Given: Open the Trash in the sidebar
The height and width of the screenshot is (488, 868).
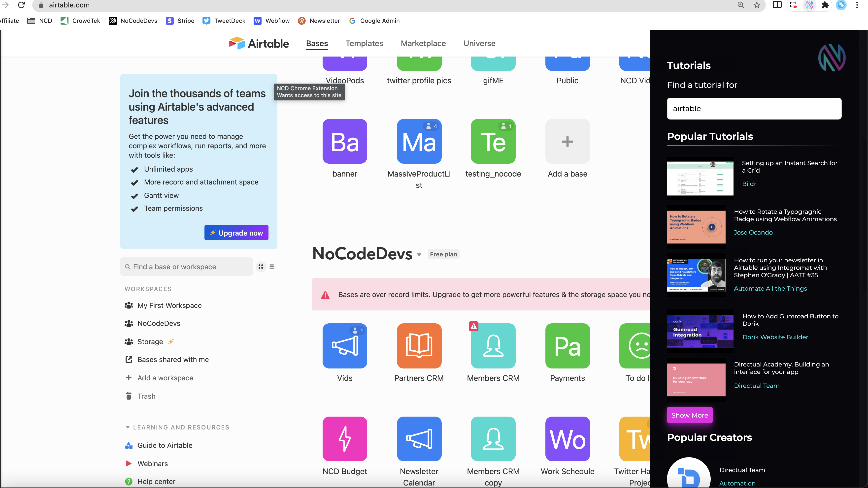Looking at the screenshot, I should click(146, 396).
